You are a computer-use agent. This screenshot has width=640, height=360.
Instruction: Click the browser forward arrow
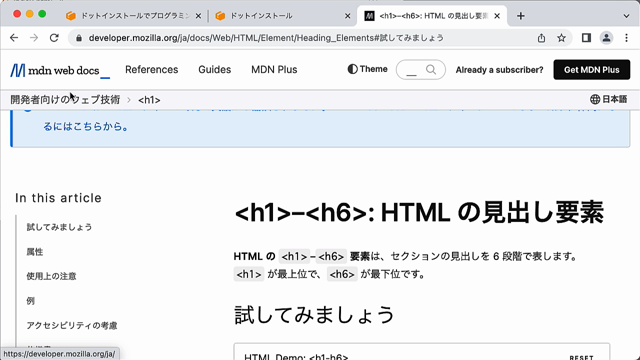click(x=34, y=38)
